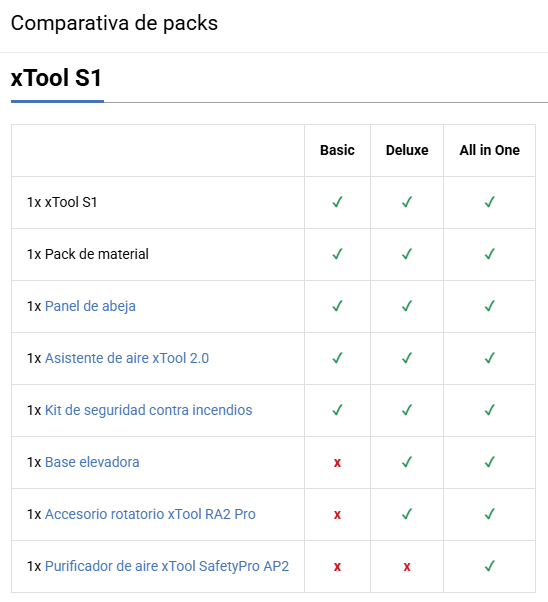
Task: Open Kit de seguridad contra incendios link
Action: click(149, 410)
